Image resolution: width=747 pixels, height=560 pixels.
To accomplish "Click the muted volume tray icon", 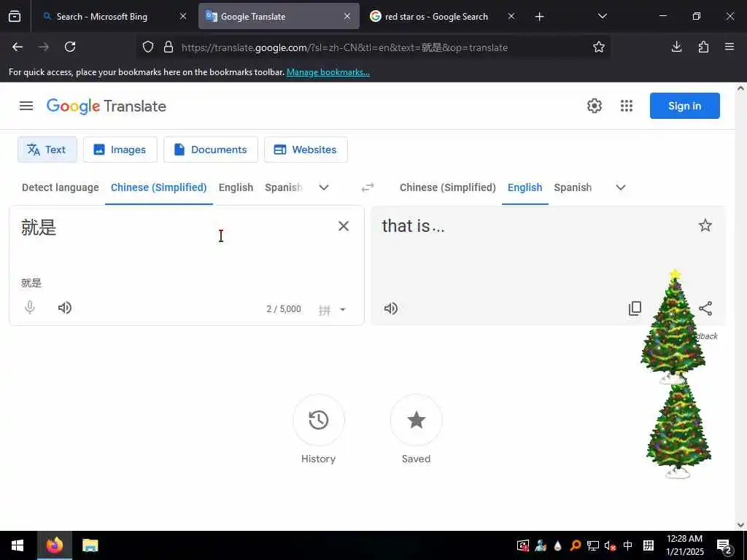I will pyautogui.click(x=610, y=545).
